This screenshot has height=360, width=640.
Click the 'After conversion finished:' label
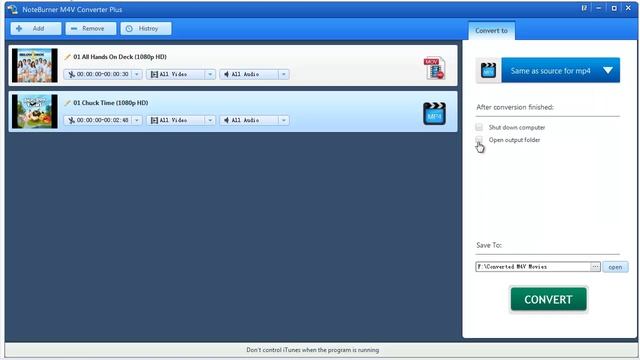click(x=515, y=107)
